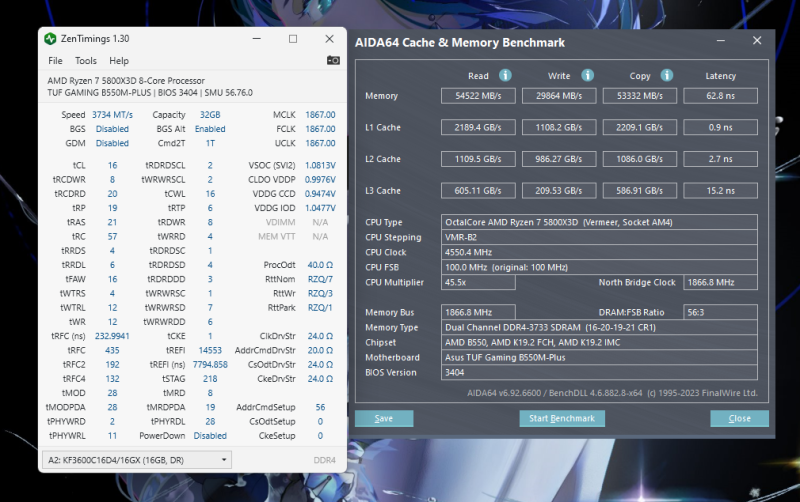Click the Memory Write 29864 MB/s field
800x502 pixels.
pos(559,96)
